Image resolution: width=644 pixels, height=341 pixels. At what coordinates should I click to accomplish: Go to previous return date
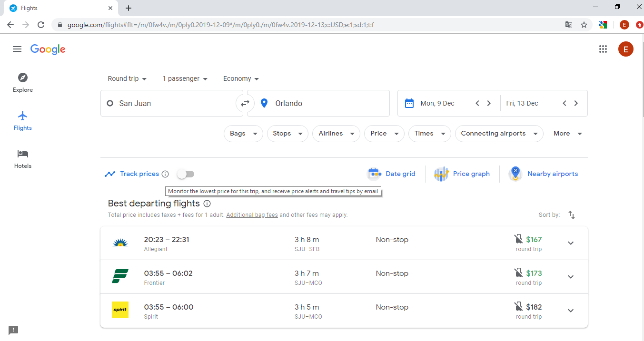coord(565,103)
